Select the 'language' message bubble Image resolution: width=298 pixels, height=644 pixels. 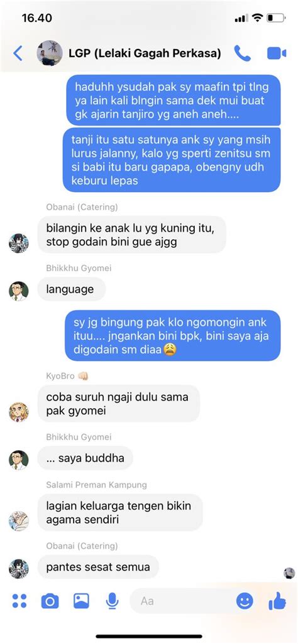tap(72, 289)
